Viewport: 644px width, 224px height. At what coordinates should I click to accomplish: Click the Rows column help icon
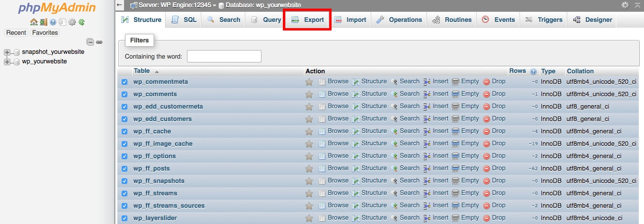click(x=533, y=71)
